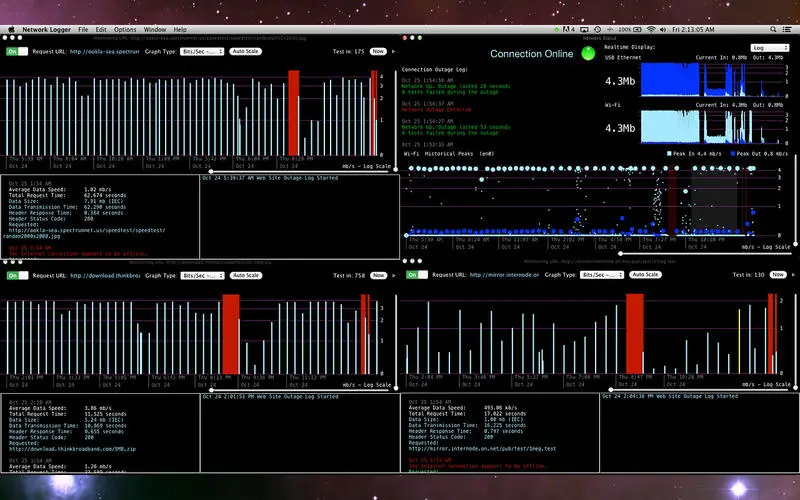This screenshot has height=500, width=800.
Task: Open Spotlight search in menu bar
Action: pyautogui.click(x=773, y=30)
